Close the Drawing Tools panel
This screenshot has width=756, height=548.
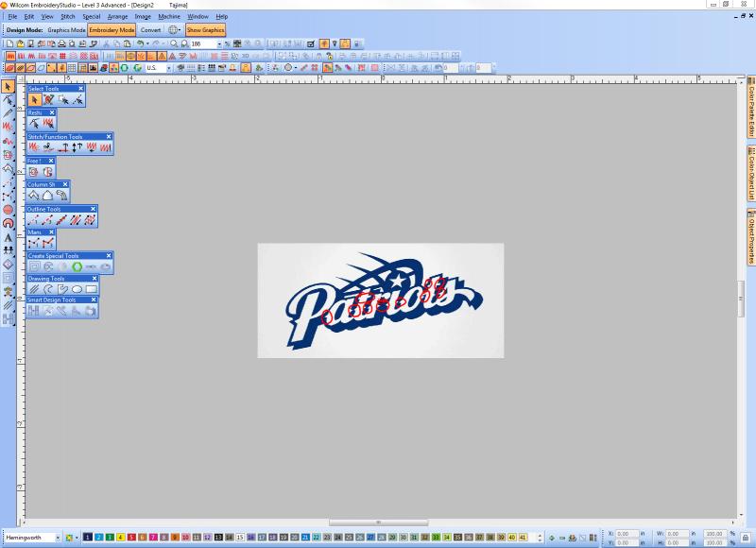point(94,279)
